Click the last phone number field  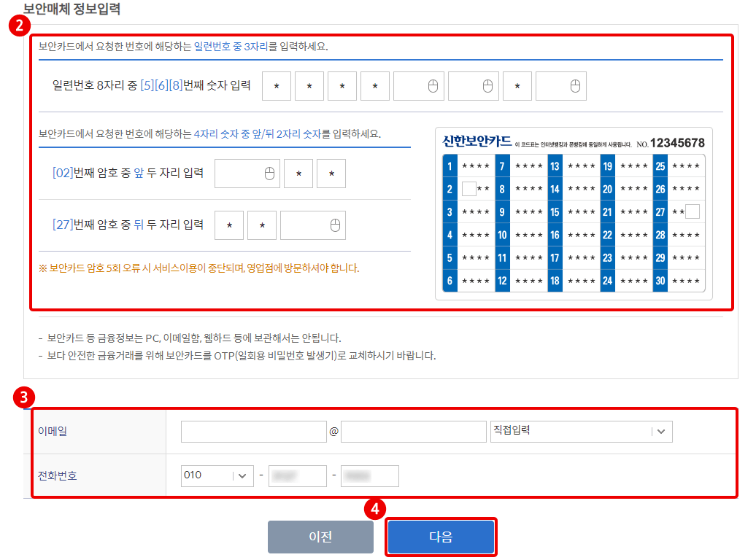(370, 475)
